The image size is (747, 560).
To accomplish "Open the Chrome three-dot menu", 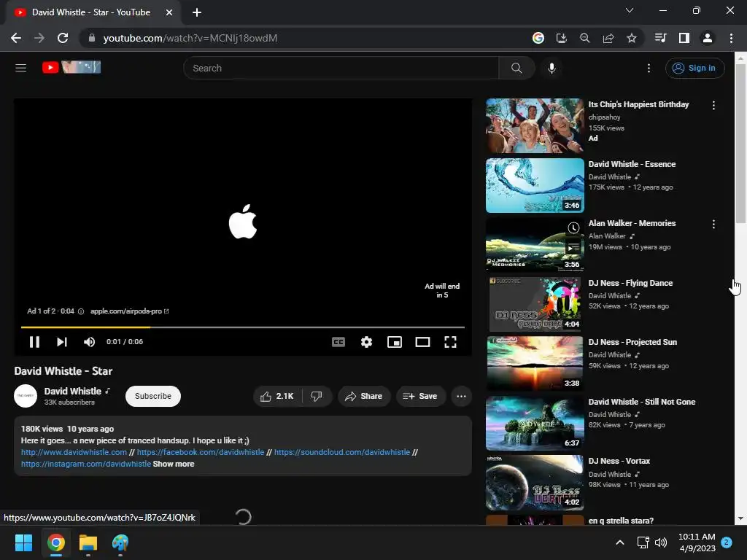I will (x=731, y=38).
